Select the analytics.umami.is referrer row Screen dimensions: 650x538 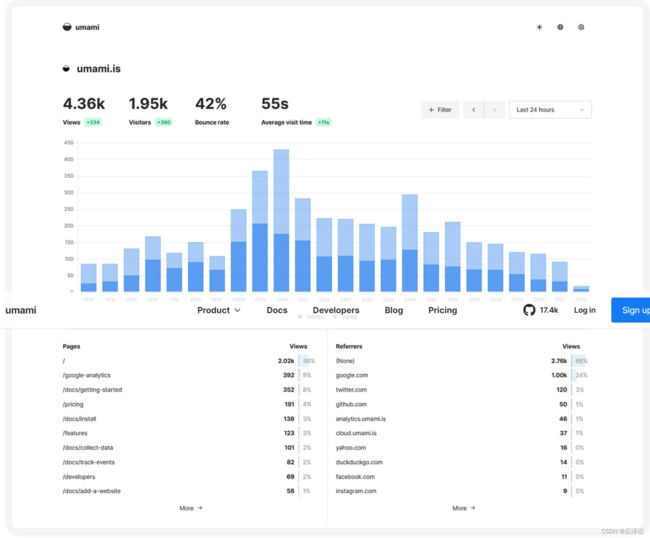(462, 419)
